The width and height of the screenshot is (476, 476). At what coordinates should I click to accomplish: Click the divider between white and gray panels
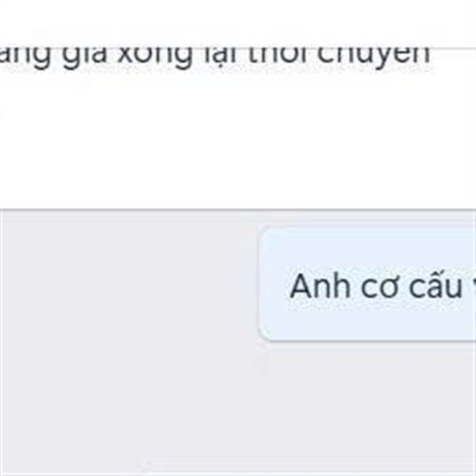[238, 209]
